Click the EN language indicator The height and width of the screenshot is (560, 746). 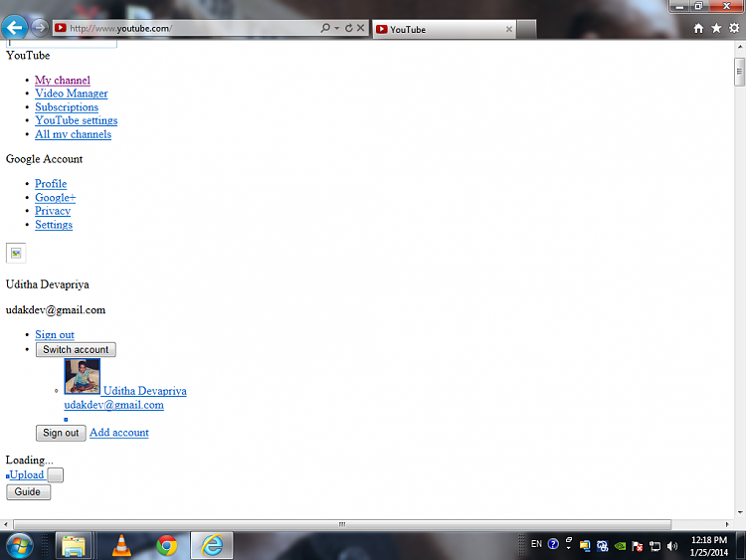click(x=536, y=544)
